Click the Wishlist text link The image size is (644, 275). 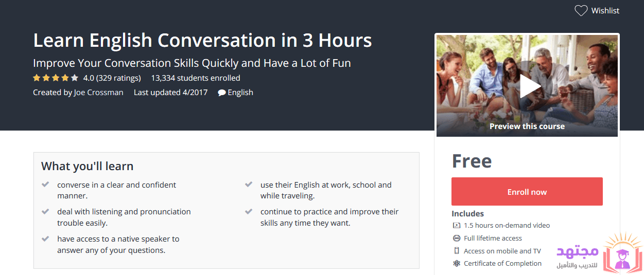point(605,11)
